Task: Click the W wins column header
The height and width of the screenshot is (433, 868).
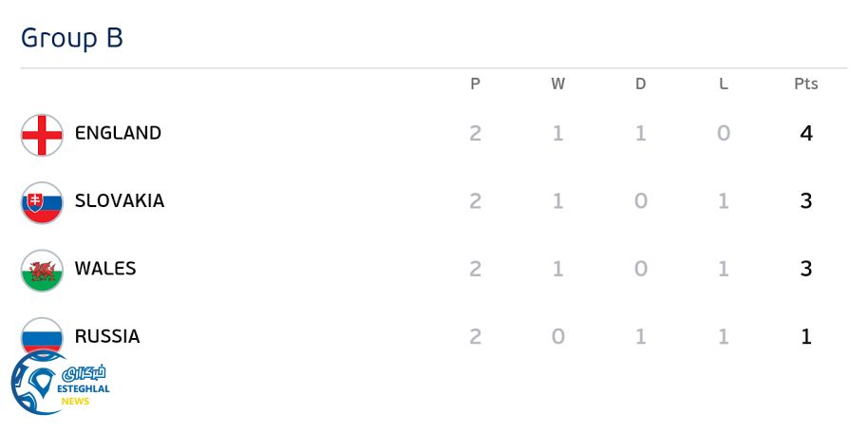Action: pos(557,84)
